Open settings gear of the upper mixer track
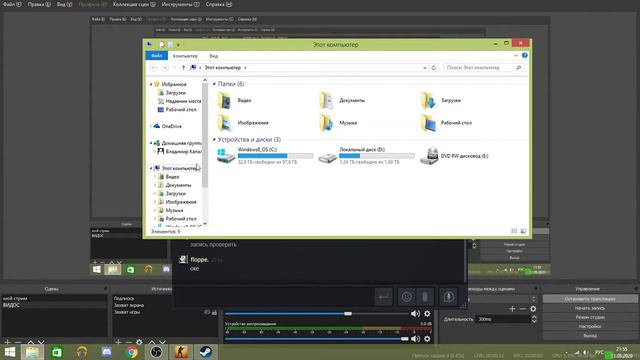The image size is (640, 360). 427,313
